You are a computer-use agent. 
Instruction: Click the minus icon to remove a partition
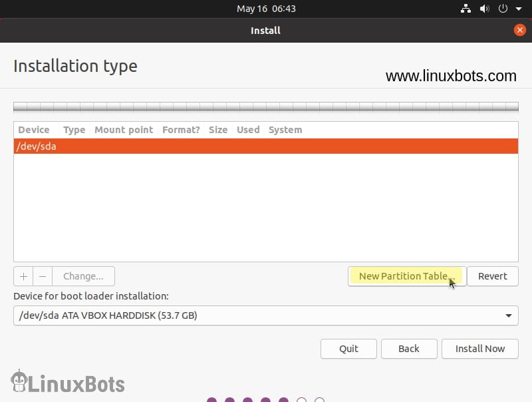coord(43,276)
